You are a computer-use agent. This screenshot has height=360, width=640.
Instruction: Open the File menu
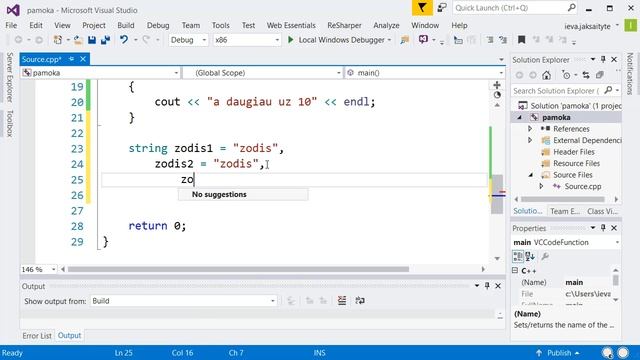click(x=11, y=25)
